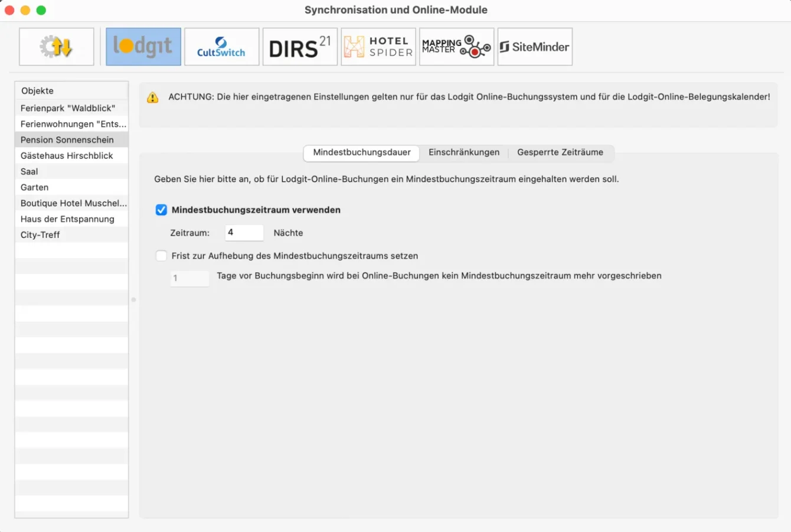Click the Tage vor Buchungsbeginn field

coord(189,278)
